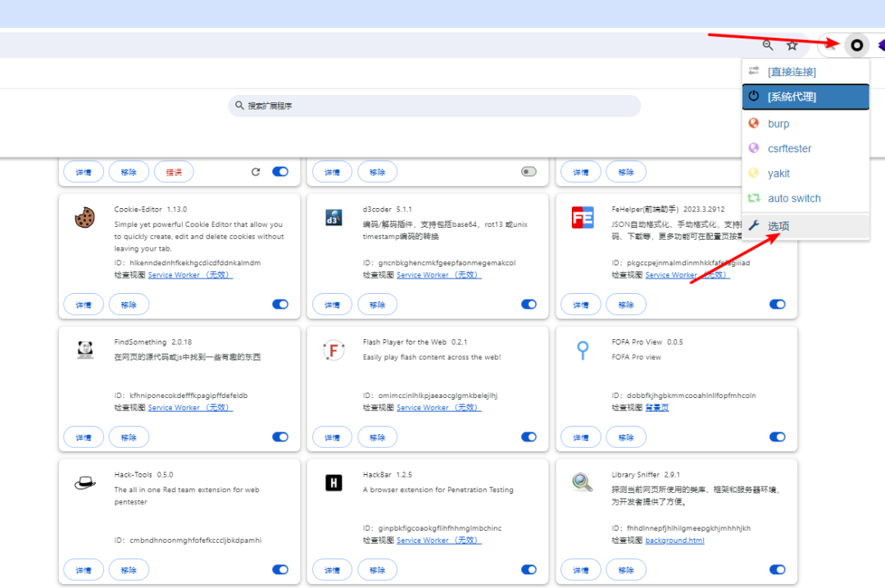Viewport: 885px width, 588px height.
Task: Click the Library Sniffer magnifier icon
Action: (583, 482)
